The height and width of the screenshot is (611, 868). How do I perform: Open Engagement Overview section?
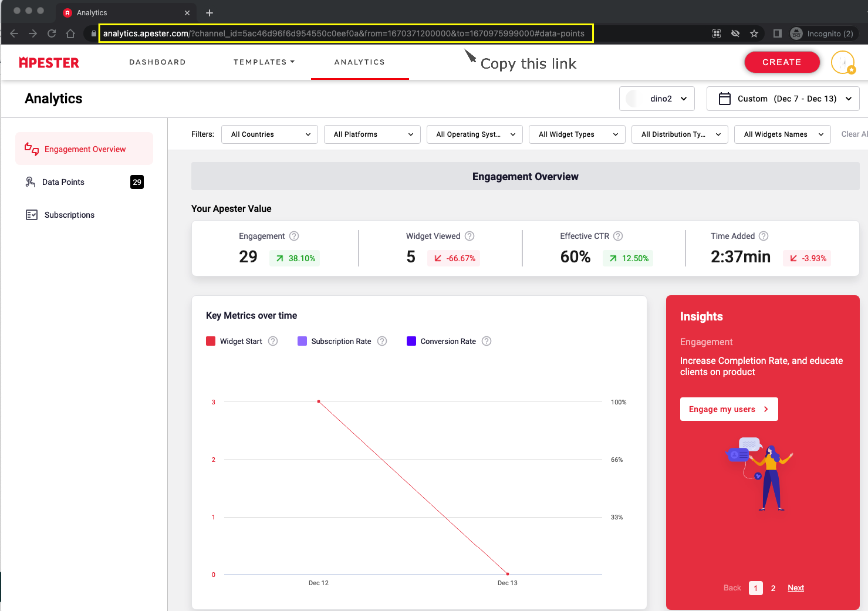coord(84,149)
